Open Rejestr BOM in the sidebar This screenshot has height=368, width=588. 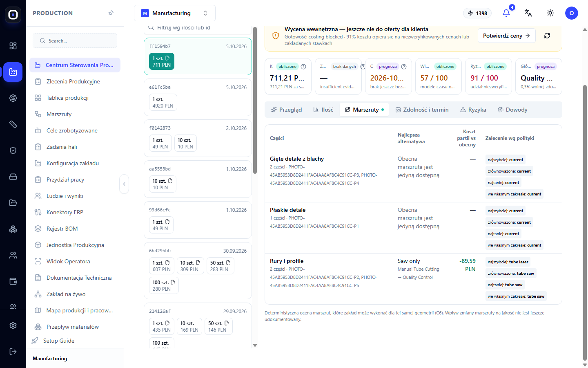75,229
